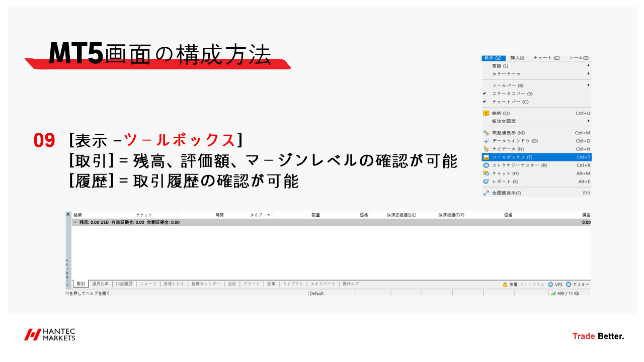
Task: Select the 指標カレンダー tab
Action: (206, 284)
